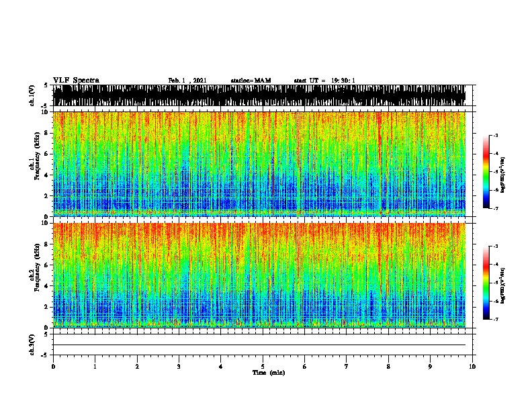Click the "-3" tick on ch.1 colorbar
Screen dimensions: 532x411
[496, 135]
